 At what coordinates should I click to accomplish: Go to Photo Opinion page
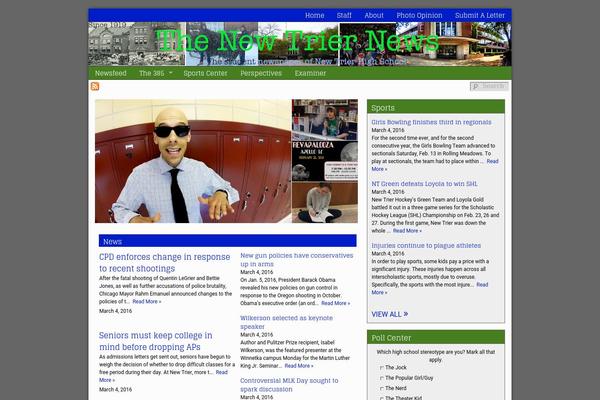419,15
